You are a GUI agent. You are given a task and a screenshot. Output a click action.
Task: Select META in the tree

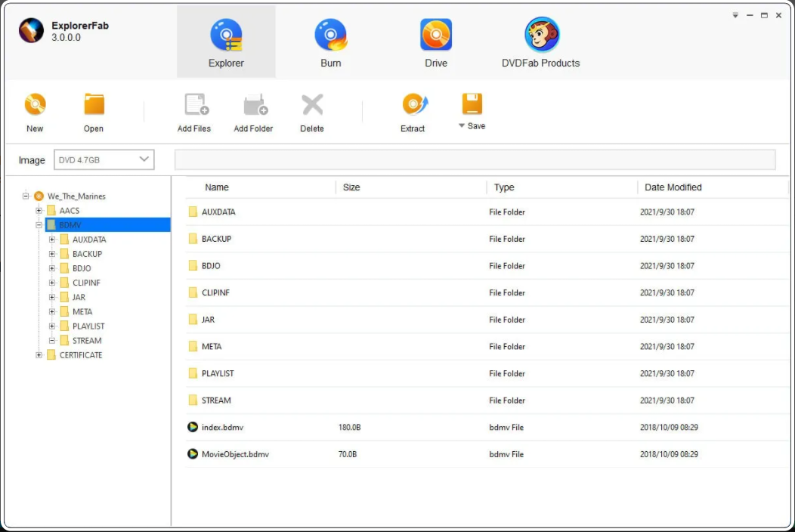click(x=82, y=311)
